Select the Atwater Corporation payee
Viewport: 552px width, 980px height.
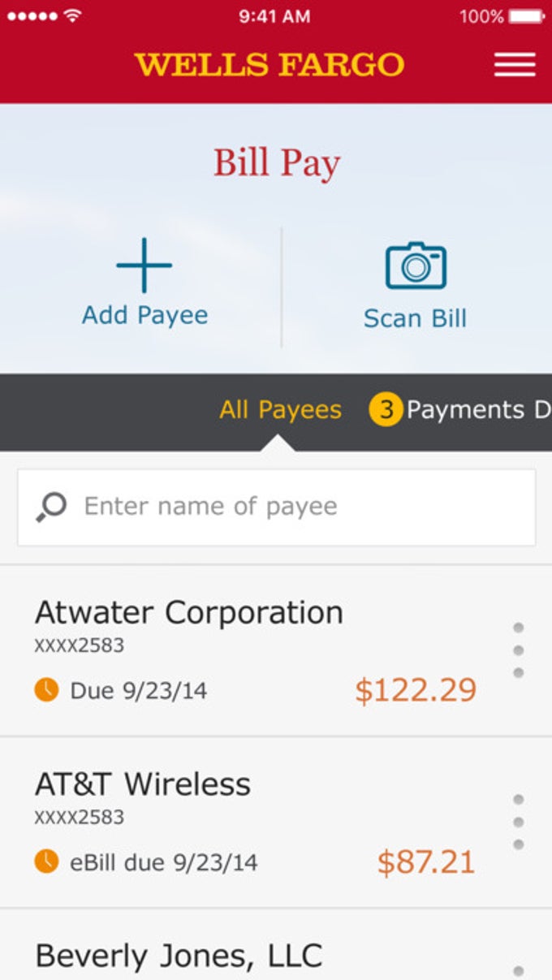pos(188,613)
